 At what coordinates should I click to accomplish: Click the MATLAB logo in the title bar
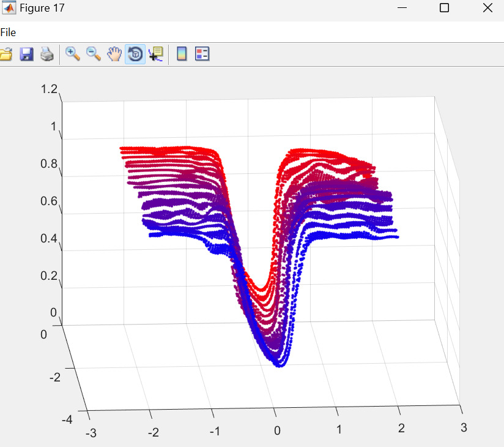(x=9, y=8)
